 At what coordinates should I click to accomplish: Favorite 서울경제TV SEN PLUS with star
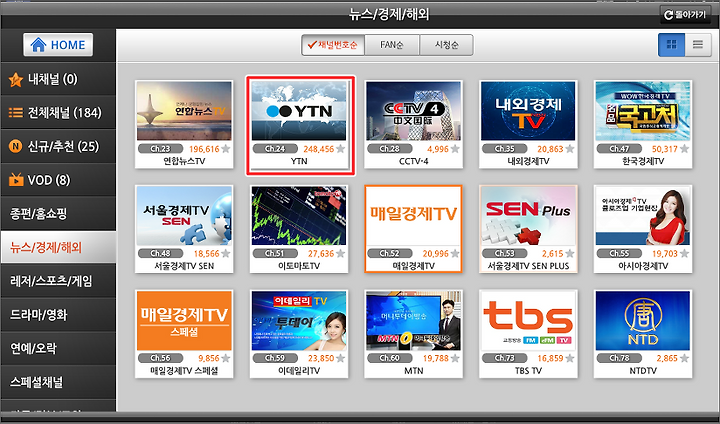pos(569,254)
